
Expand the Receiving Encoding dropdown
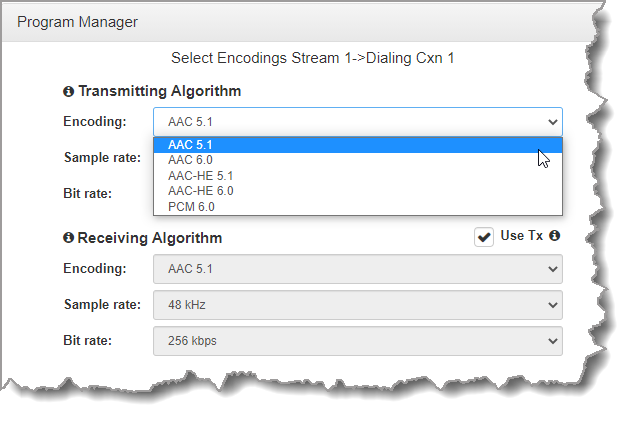click(x=357, y=269)
